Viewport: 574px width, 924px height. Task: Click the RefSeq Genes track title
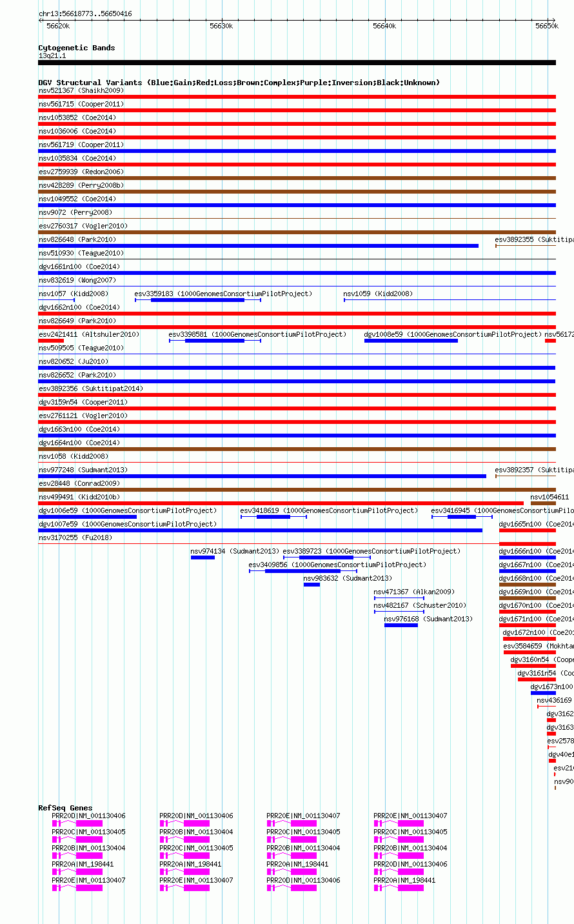click(x=65, y=808)
